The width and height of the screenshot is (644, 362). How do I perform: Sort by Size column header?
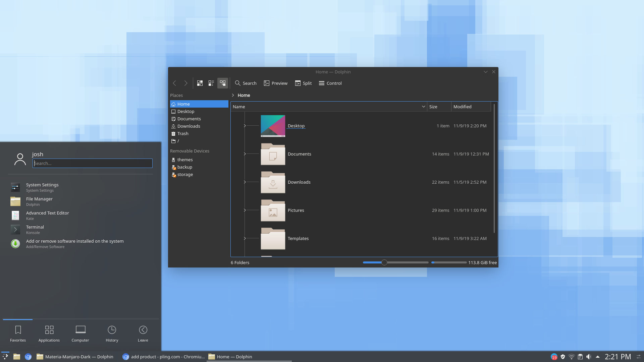click(x=439, y=107)
